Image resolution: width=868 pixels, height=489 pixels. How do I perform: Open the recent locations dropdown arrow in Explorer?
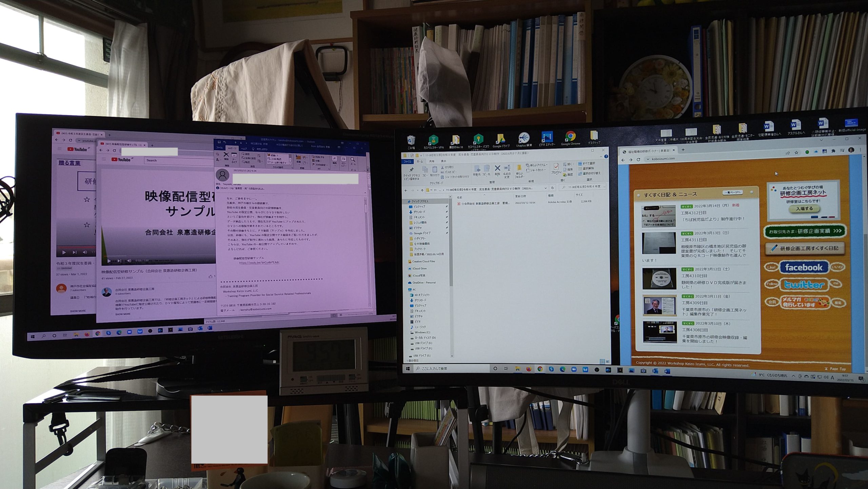[417, 190]
